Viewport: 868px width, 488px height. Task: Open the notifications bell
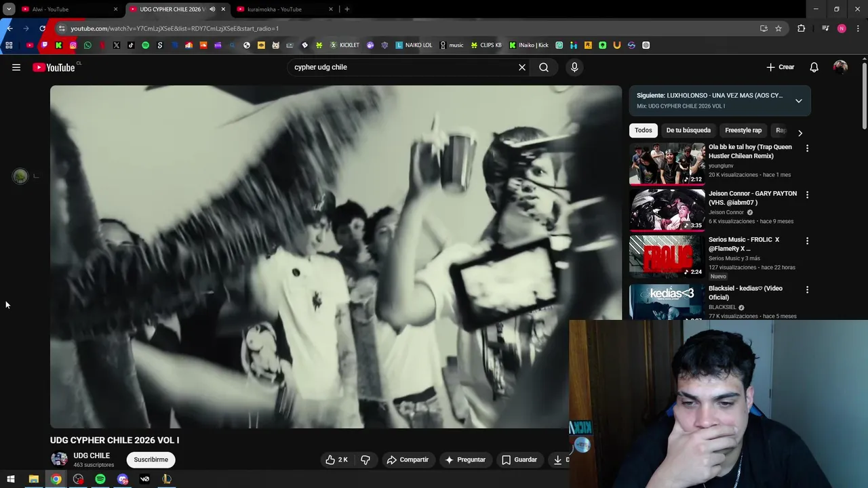814,67
